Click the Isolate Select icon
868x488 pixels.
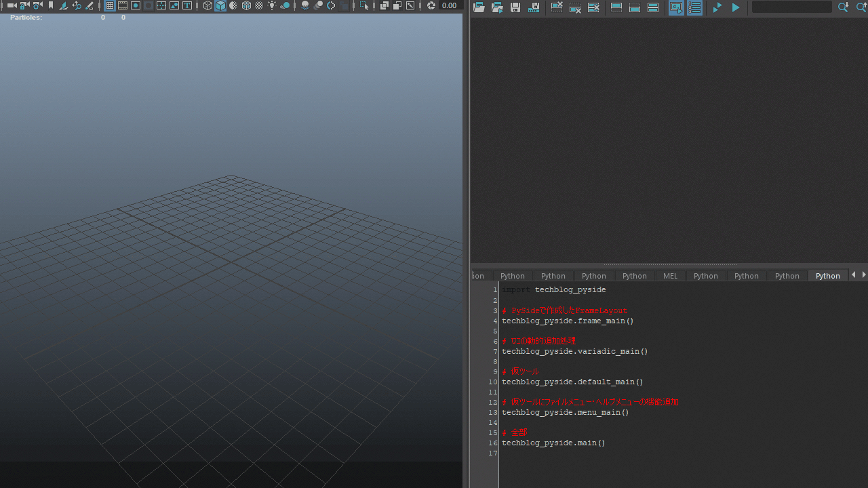(x=364, y=5)
